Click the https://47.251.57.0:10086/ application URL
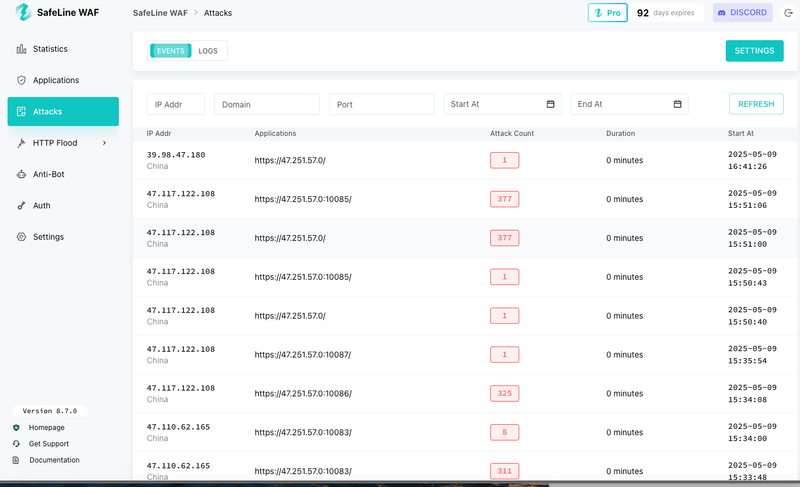Image resolution: width=800 pixels, height=487 pixels. (x=303, y=393)
